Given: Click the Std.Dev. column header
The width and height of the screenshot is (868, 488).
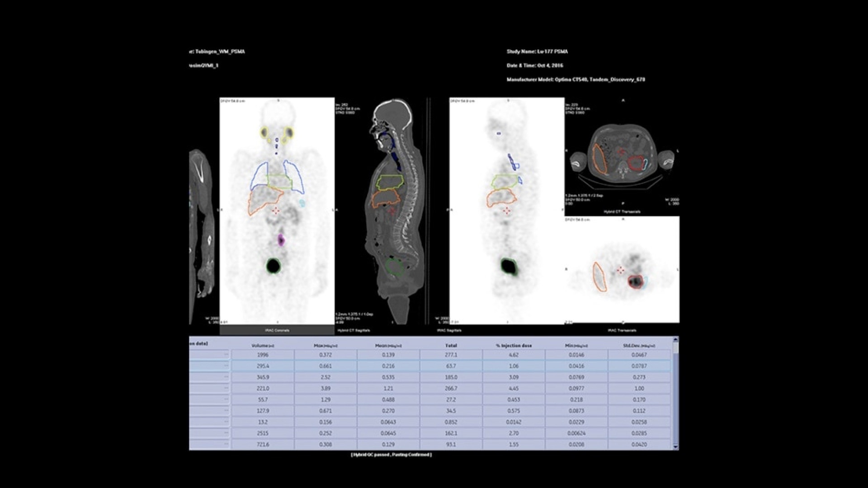Looking at the screenshot, I should tap(639, 346).
